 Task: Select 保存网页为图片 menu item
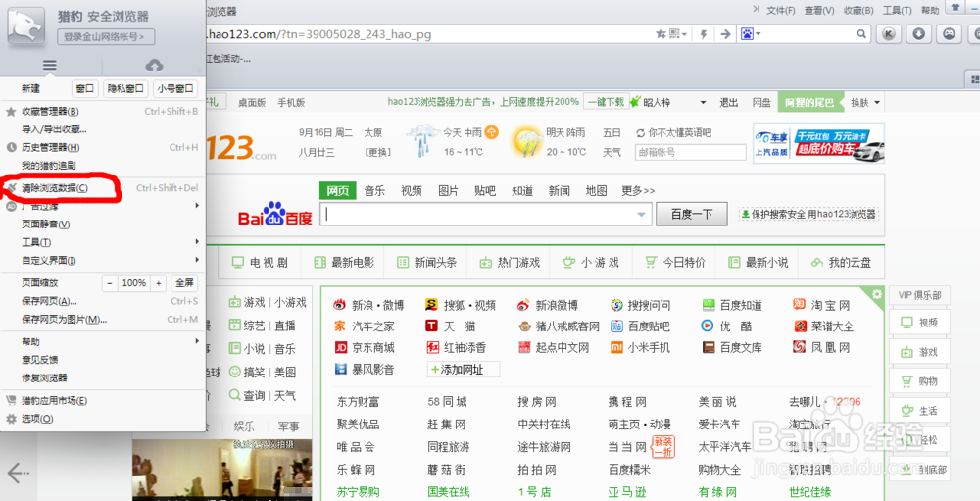103,320
